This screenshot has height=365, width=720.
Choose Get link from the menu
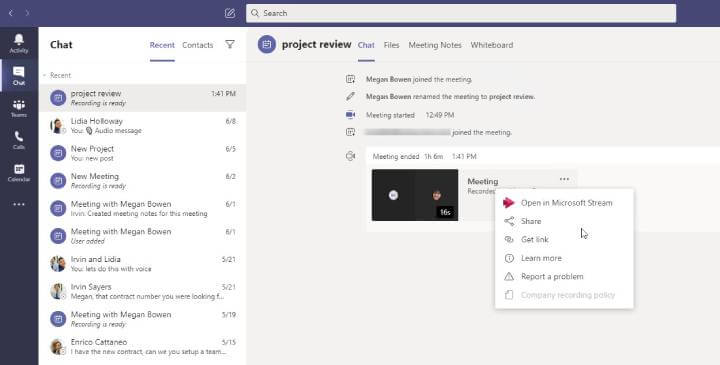564,240
